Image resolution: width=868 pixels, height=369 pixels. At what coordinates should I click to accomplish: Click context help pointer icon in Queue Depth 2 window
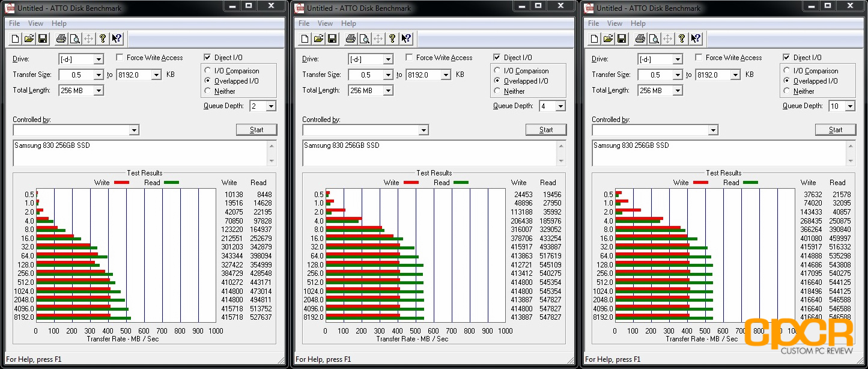(117, 39)
